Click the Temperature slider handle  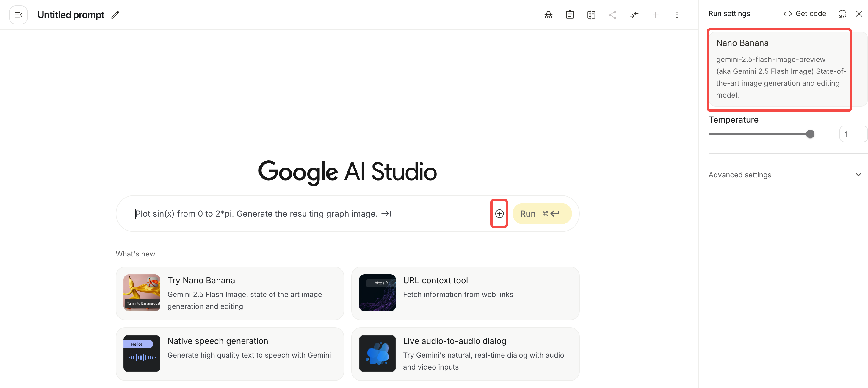810,134
